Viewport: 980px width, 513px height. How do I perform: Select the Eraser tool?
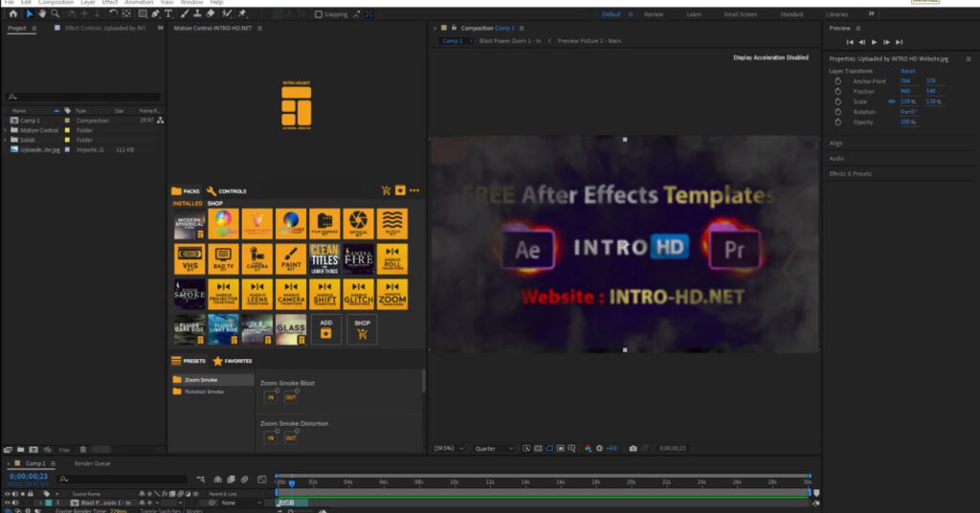point(211,13)
